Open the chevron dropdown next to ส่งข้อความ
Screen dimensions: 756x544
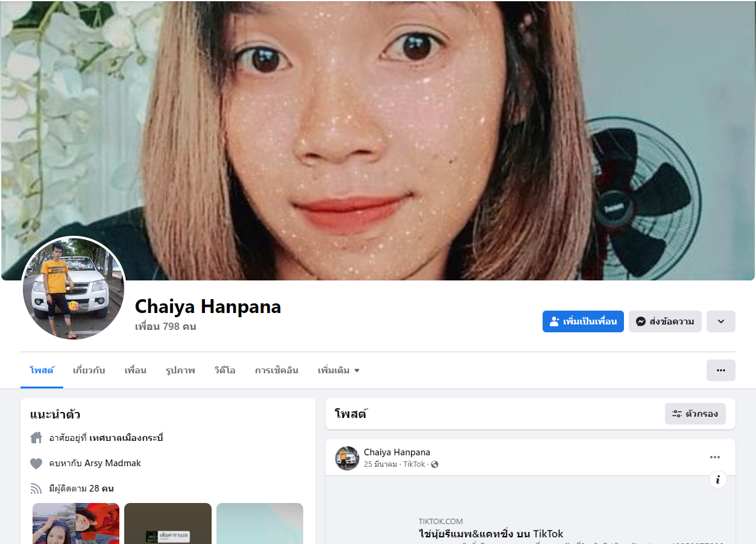point(721,321)
